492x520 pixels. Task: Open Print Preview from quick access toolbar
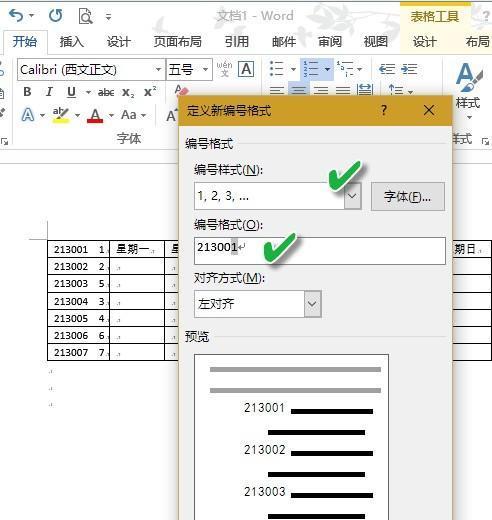point(85,16)
